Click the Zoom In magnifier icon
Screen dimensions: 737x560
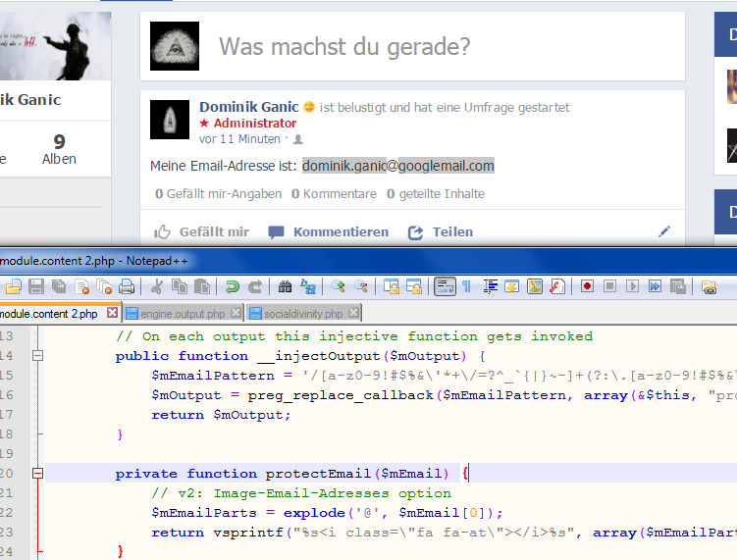[338, 286]
